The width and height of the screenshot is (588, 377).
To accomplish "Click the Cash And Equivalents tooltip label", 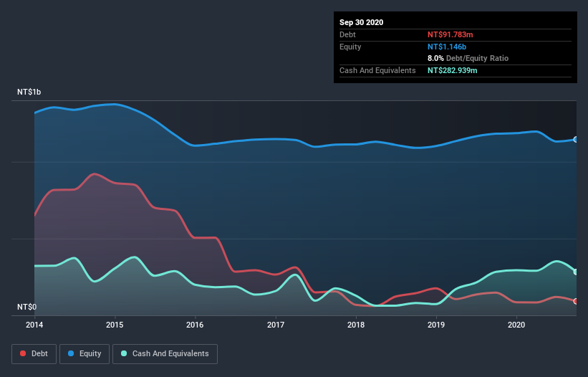I will pos(377,70).
